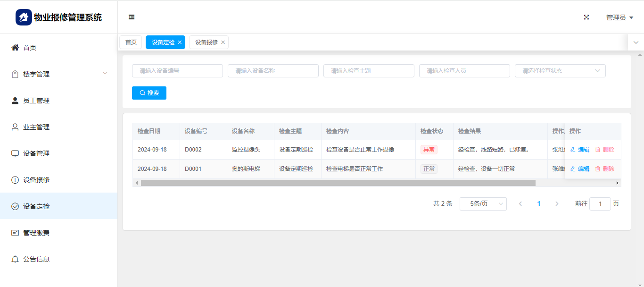Image resolution: width=644 pixels, height=287 pixels.
Task: Switch to the 首页 tab
Action: (131, 42)
